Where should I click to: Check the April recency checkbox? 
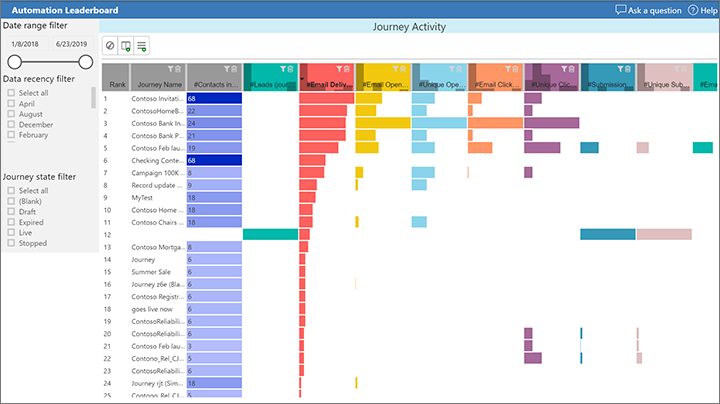(x=11, y=103)
